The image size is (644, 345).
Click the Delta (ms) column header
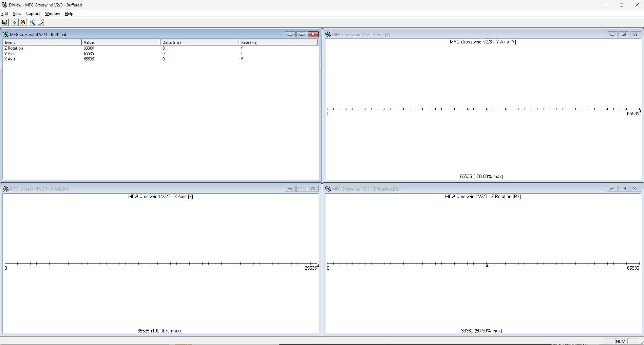(x=200, y=42)
